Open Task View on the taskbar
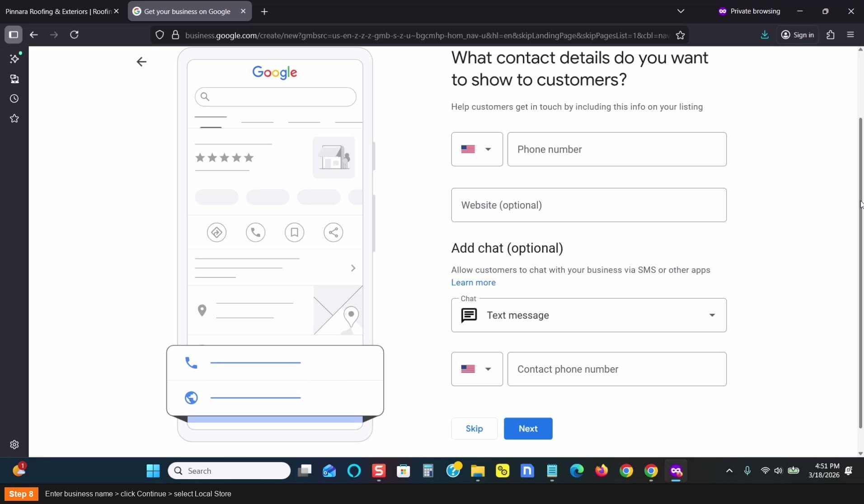 305,471
